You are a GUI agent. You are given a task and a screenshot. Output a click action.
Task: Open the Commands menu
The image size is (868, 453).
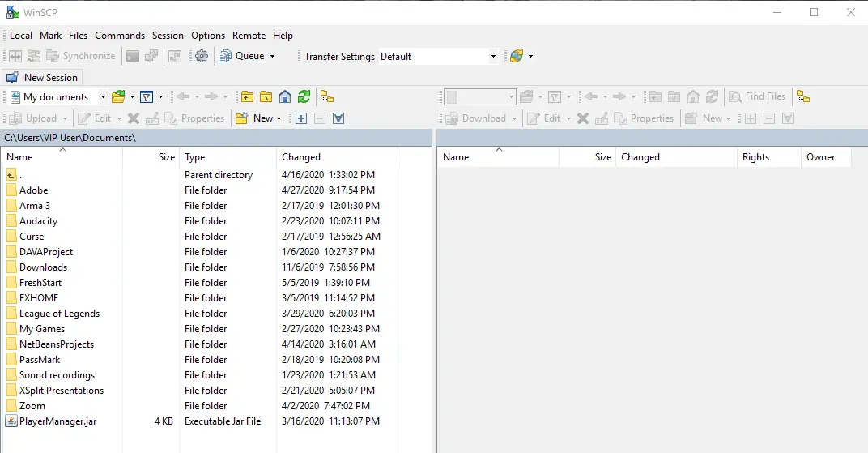(120, 36)
